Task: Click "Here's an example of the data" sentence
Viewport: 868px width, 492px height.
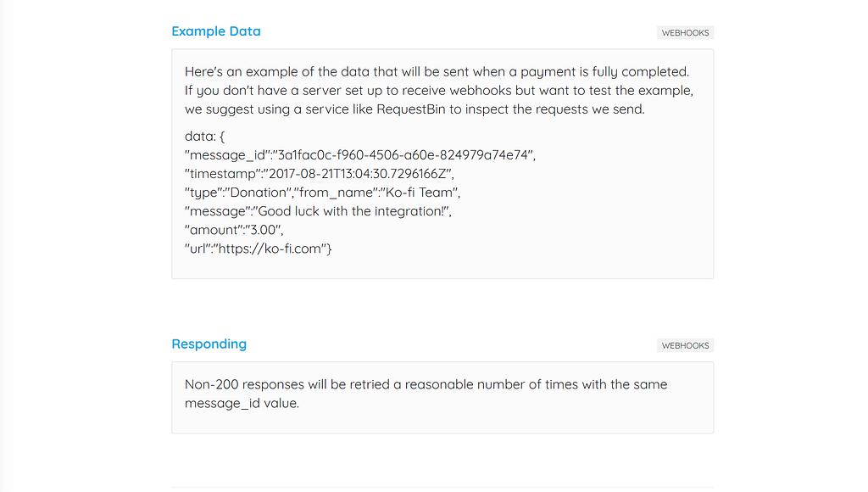Action: coord(437,72)
